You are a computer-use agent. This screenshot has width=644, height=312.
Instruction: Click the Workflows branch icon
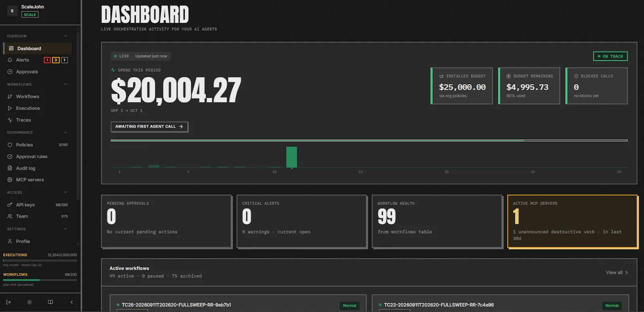10,97
